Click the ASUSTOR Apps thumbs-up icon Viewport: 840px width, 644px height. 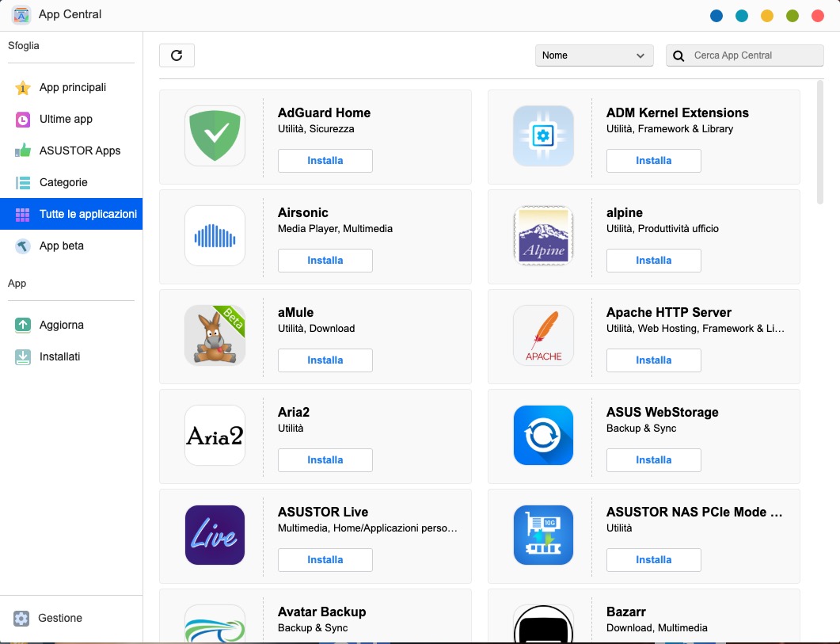pos(22,151)
